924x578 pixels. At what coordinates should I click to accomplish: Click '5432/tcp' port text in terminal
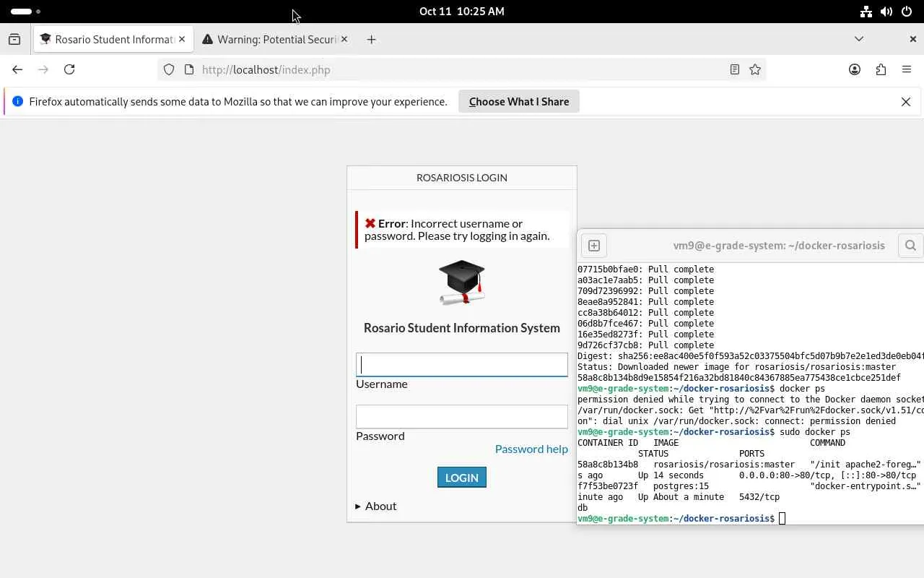[x=759, y=497]
